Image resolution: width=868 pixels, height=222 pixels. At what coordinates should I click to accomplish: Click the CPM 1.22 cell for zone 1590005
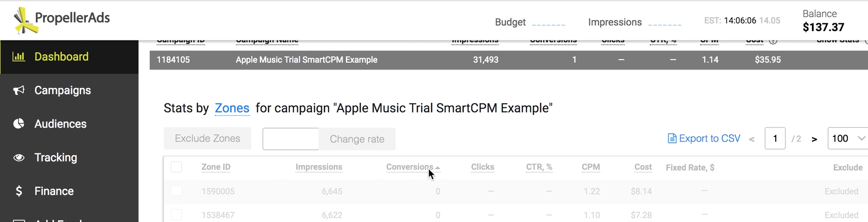(x=591, y=191)
